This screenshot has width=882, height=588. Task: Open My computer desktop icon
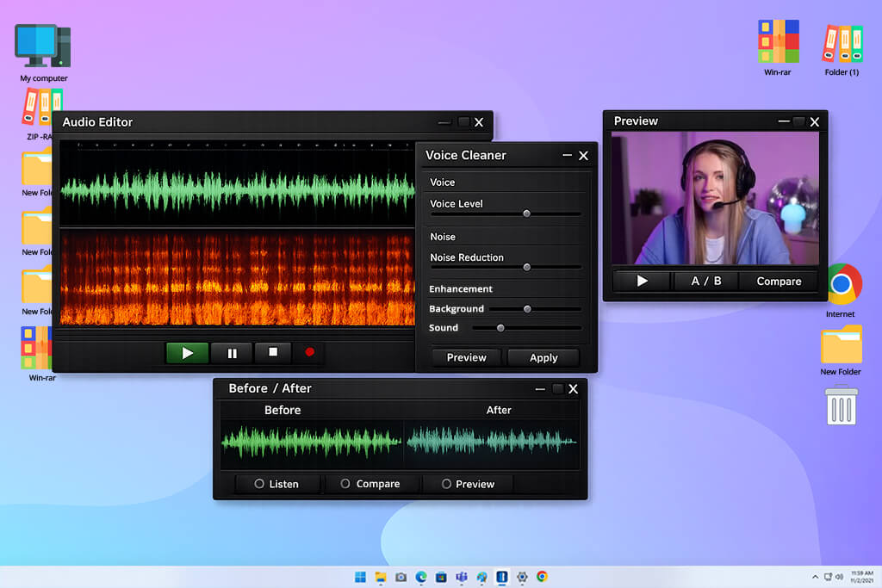(x=43, y=53)
